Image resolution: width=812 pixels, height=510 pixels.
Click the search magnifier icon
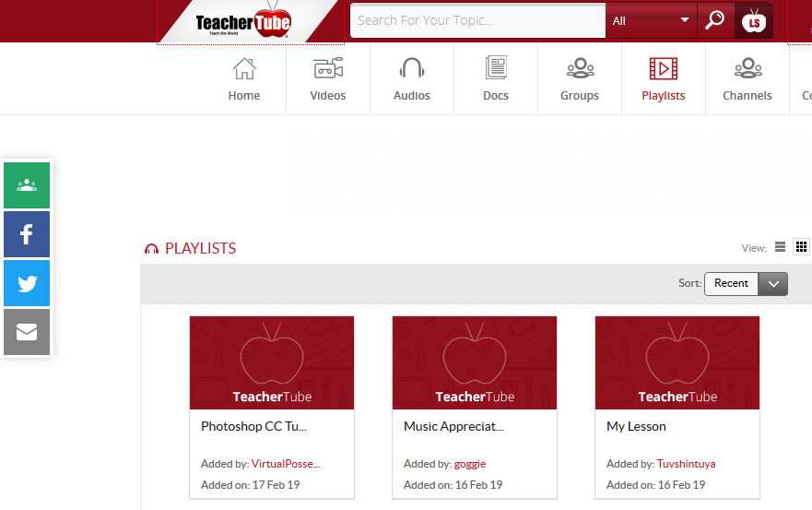pos(715,20)
